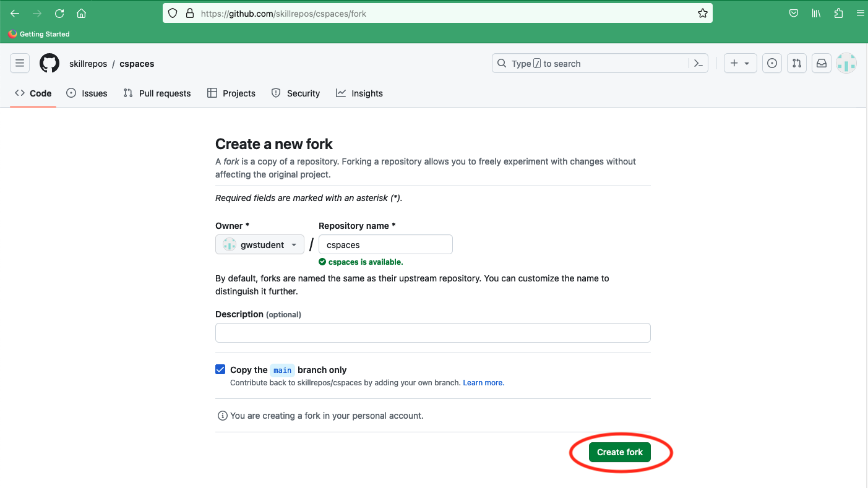Viewport: 868px width, 488px height.
Task: Focus the Type / to search box
Action: coord(600,63)
